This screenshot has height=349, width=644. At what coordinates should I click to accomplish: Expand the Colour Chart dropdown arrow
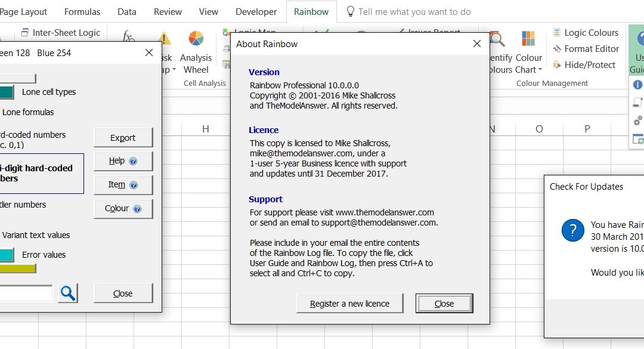tap(540, 69)
